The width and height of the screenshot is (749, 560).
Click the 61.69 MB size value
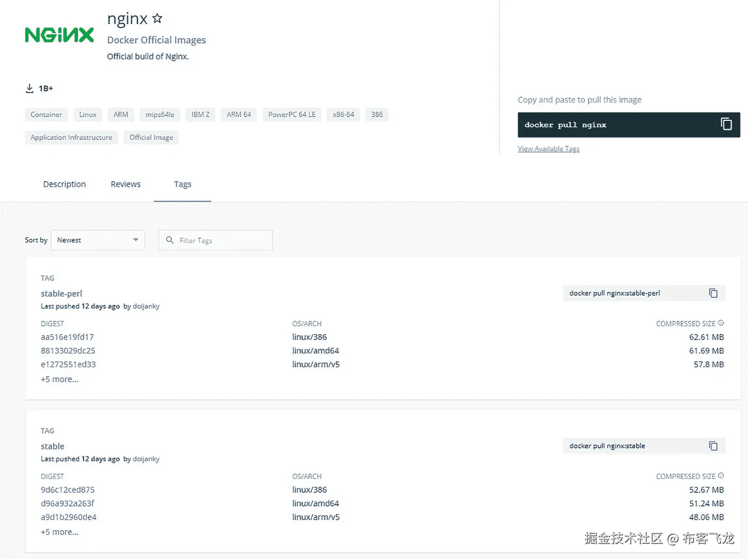tap(706, 351)
